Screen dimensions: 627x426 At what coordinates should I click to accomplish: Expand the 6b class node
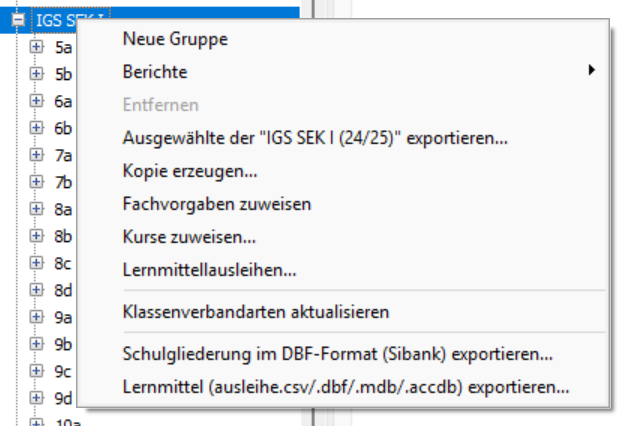pos(37,127)
